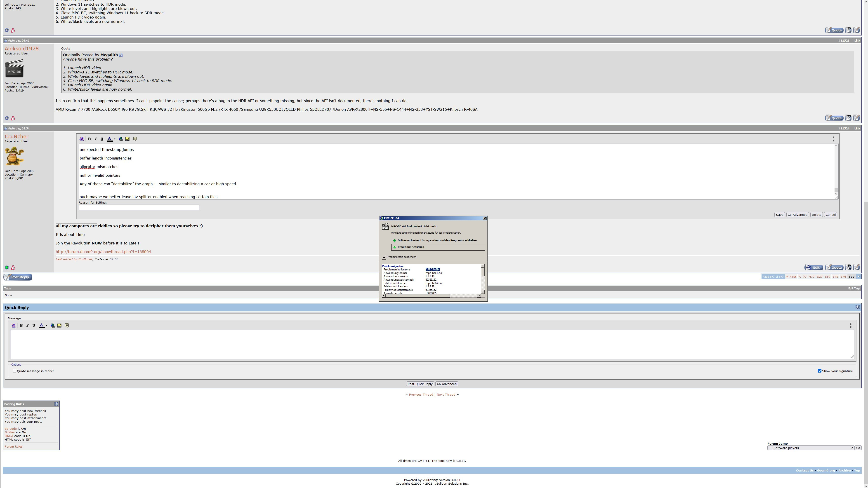Uncheck Show your signature checkbox
The image size is (868, 488).
(819, 371)
